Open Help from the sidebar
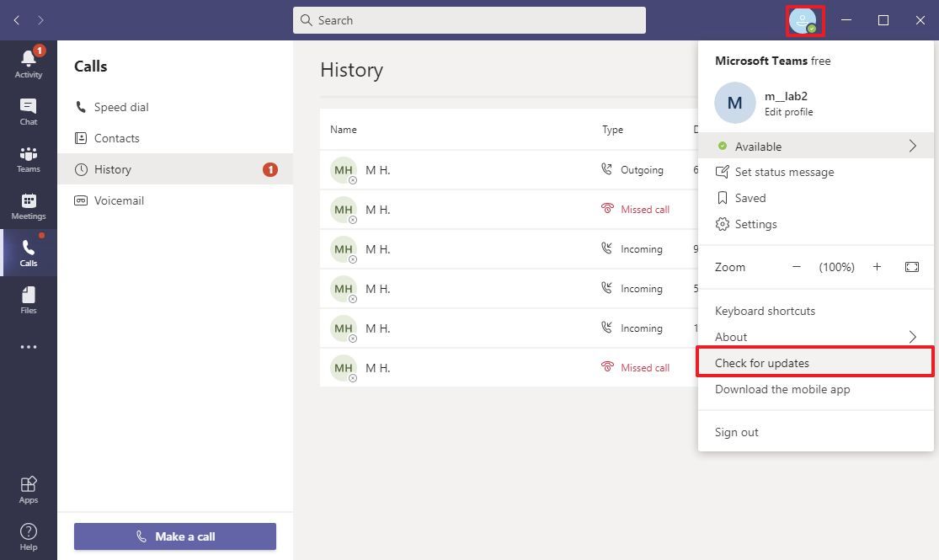 point(28,534)
